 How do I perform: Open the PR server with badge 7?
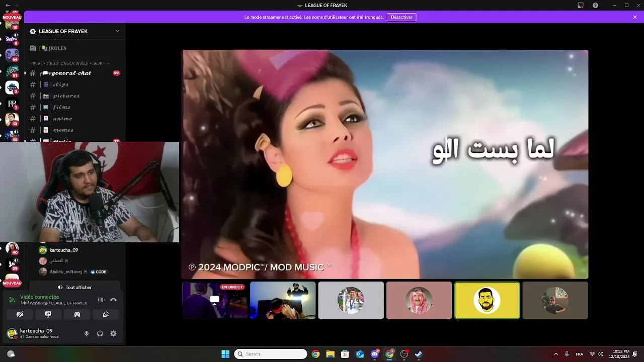(x=12, y=104)
